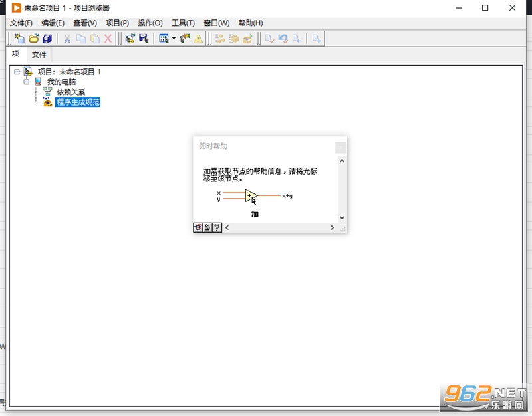The height and width of the screenshot is (416, 532).
Task: Select the 依赖关系 tree item
Action: pos(71,92)
